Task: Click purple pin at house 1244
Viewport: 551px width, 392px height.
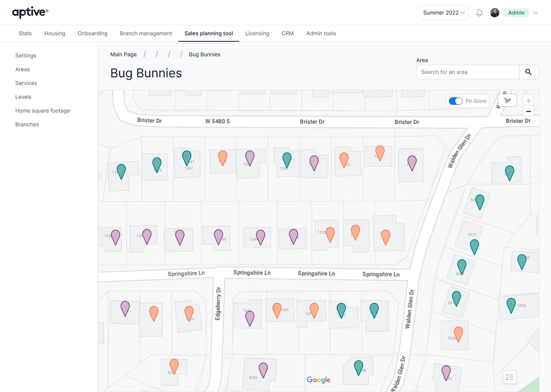Action: tap(261, 237)
